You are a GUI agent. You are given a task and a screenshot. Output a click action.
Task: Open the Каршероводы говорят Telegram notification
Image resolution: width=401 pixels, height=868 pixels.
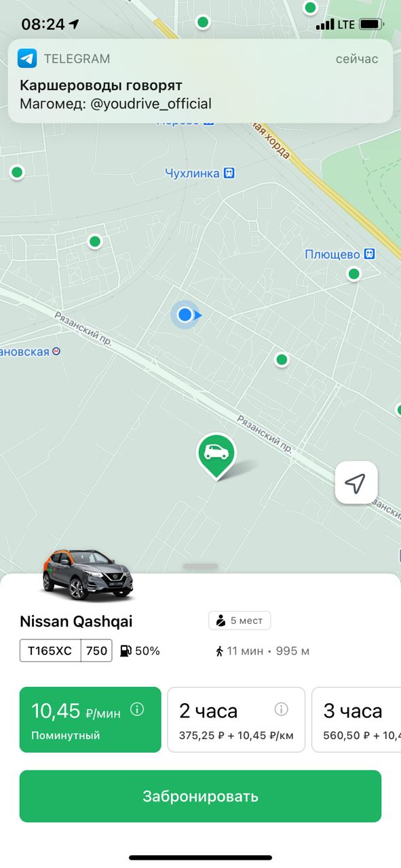point(200,81)
